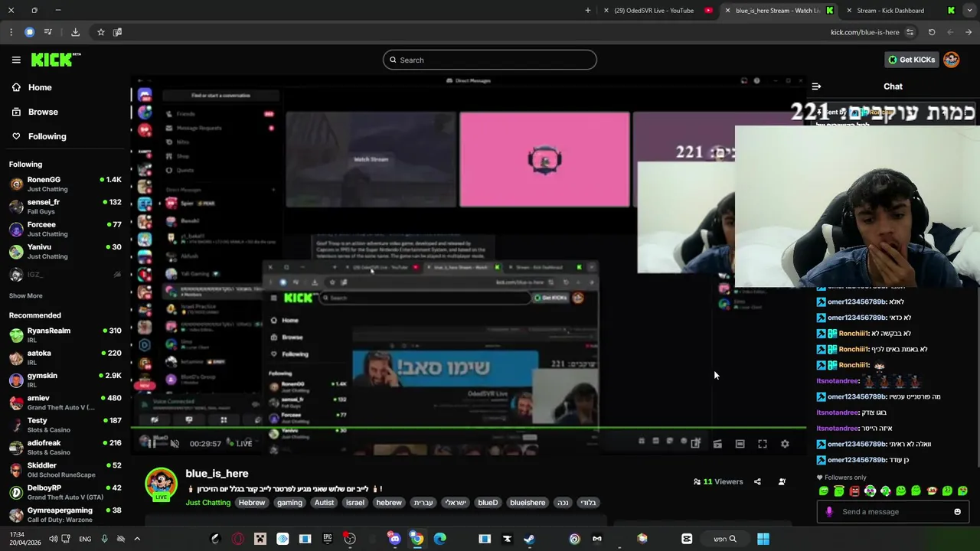Open the browser three-dot menu

(11, 32)
